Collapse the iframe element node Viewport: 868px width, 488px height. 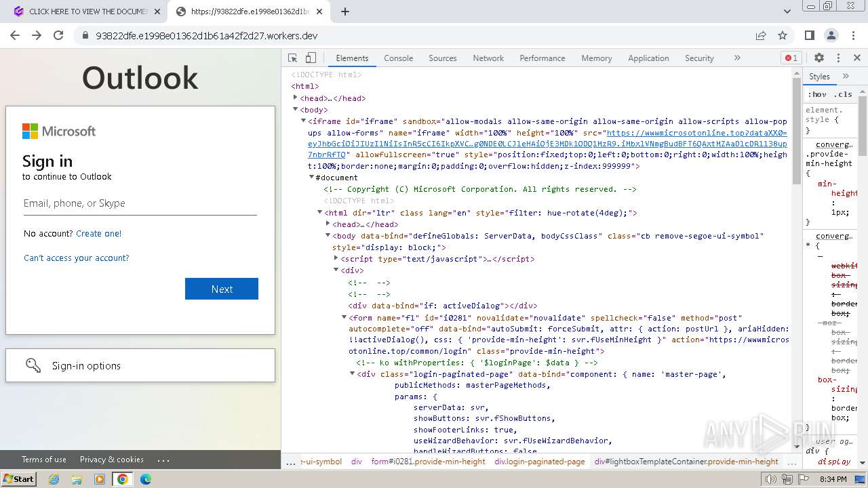pos(303,121)
